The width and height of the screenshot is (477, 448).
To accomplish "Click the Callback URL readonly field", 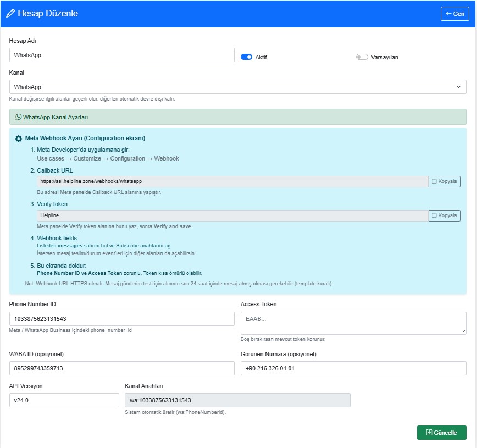I will click(232, 181).
